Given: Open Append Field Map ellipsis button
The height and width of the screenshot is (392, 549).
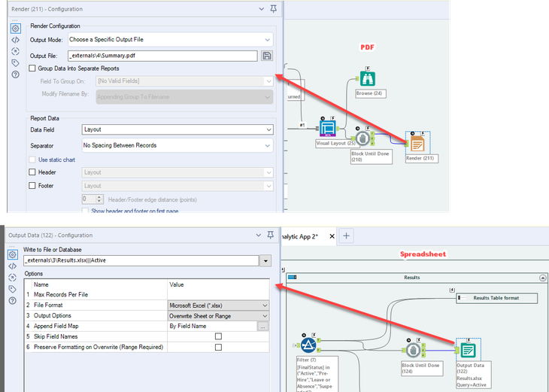Looking at the screenshot, I should [x=263, y=327].
